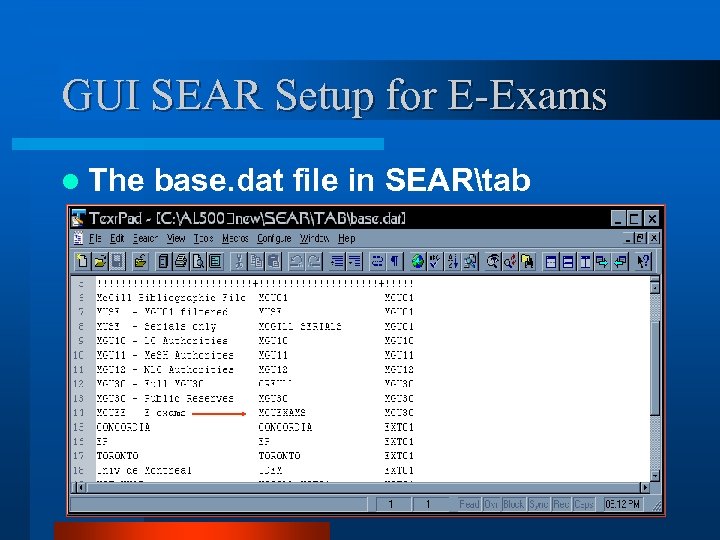Click the vertical scrollbar down arrow
720x540 pixels.
pos(655,476)
